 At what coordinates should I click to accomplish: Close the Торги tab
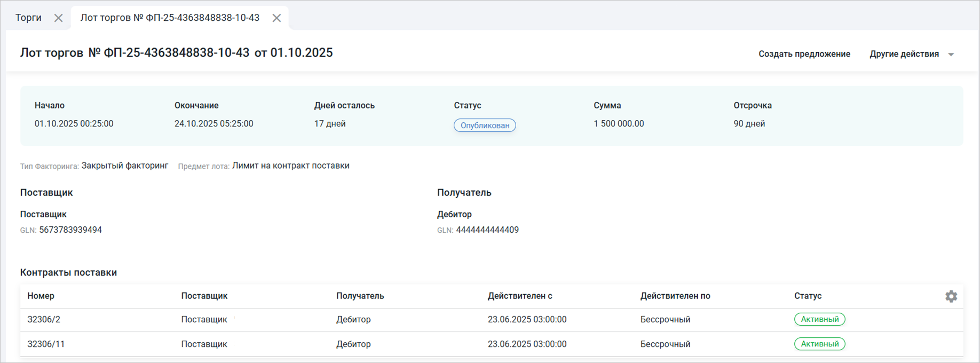tap(58, 18)
